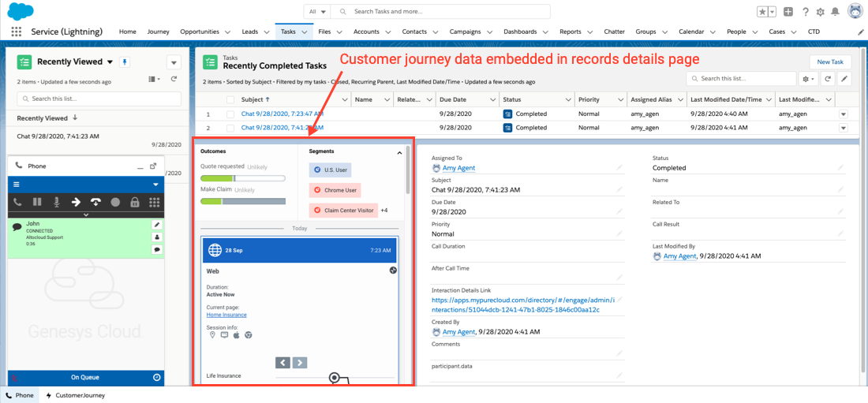Click the transfer arrow icon
868x403 pixels.
pyautogui.click(x=76, y=202)
